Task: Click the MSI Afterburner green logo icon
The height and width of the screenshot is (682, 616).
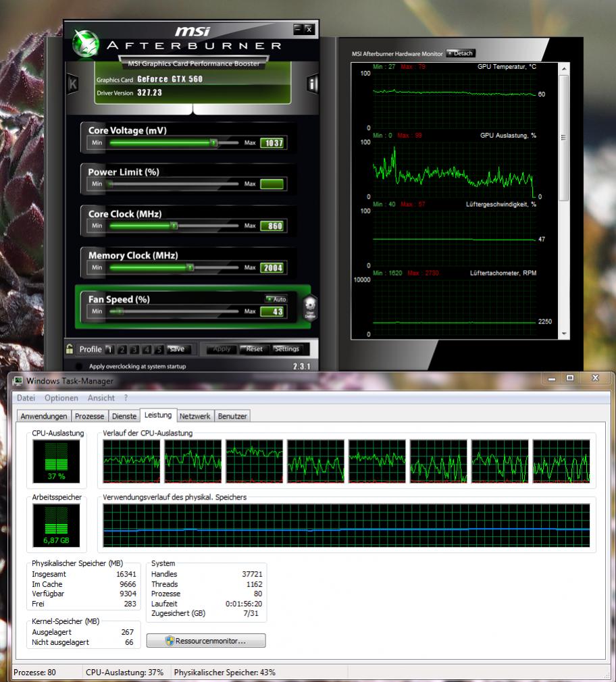Action: [x=85, y=43]
